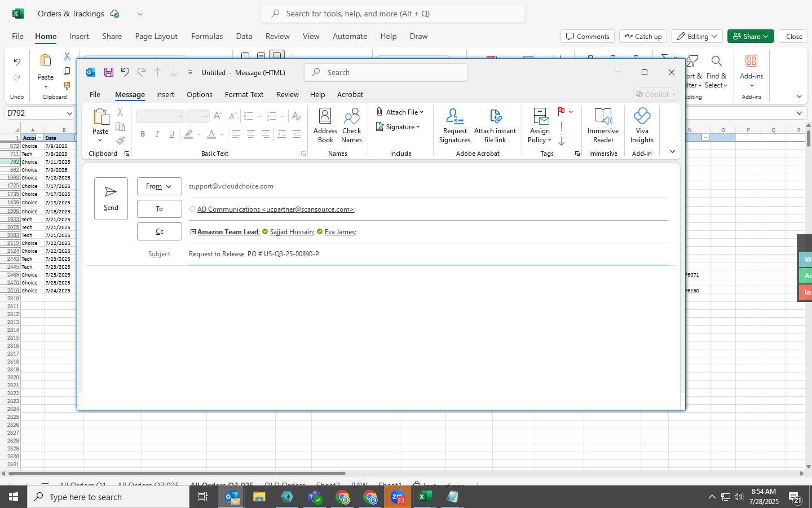
Task: Switch to Format Text tab
Action: [x=244, y=94]
